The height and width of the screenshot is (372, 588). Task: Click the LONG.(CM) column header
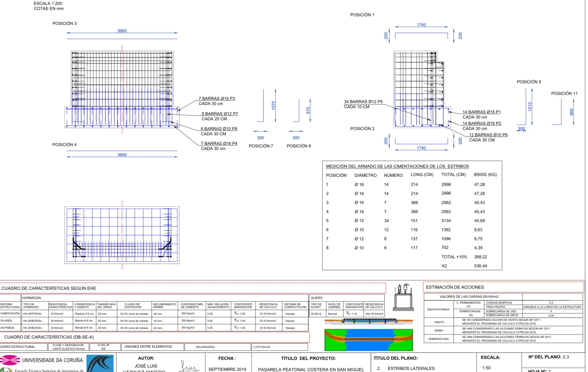click(422, 174)
